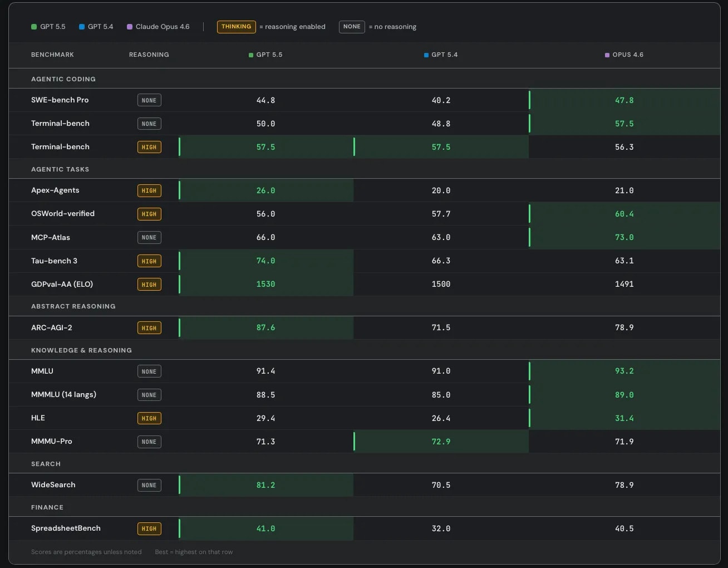Click the NONE badge in WideSearch row

click(149, 485)
